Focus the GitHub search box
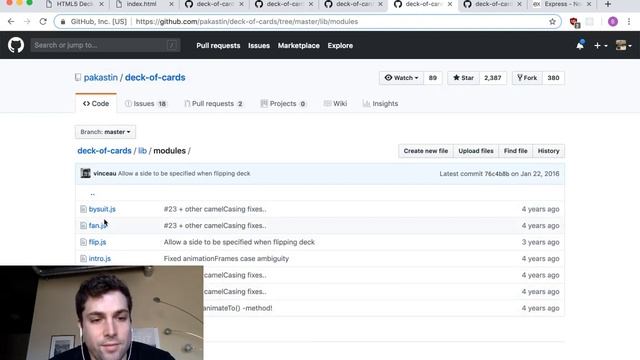640x360 pixels. pos(105,45)
